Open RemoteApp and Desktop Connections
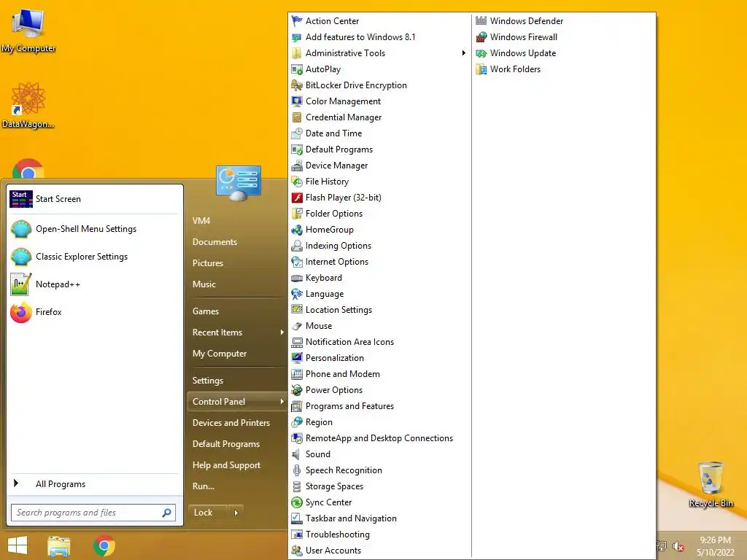 379,438
